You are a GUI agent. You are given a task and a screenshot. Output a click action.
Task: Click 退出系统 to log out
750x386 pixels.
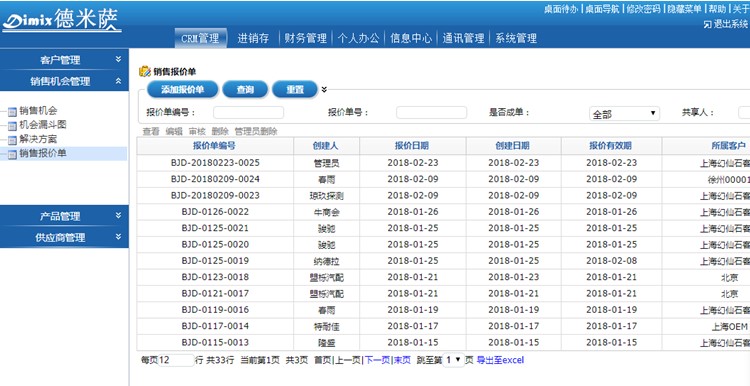pyautogui.click(x=731, y=24)
